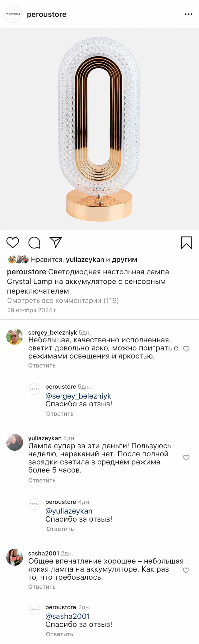
Task: Reply to sasha2001's comment
Action: click(x=42, y=587)
